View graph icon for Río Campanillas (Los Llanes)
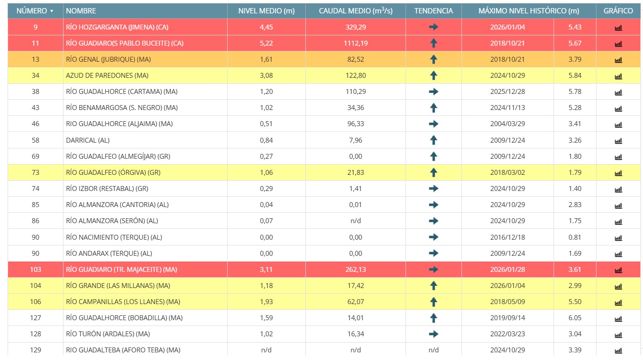Image resolution: width=643 pixels, height=364 pixels. 618,302
